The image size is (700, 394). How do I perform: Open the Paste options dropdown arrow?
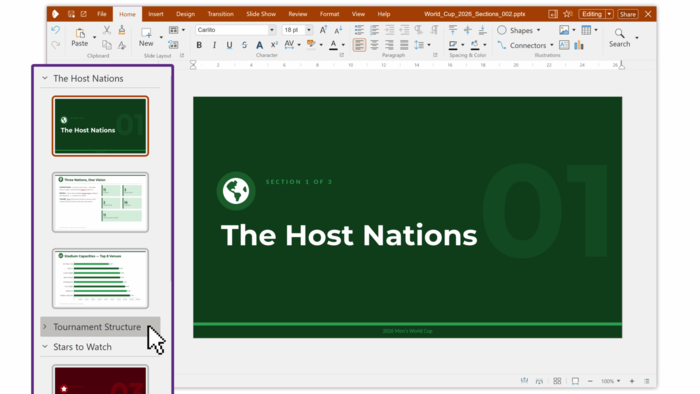tap(94, 37)
